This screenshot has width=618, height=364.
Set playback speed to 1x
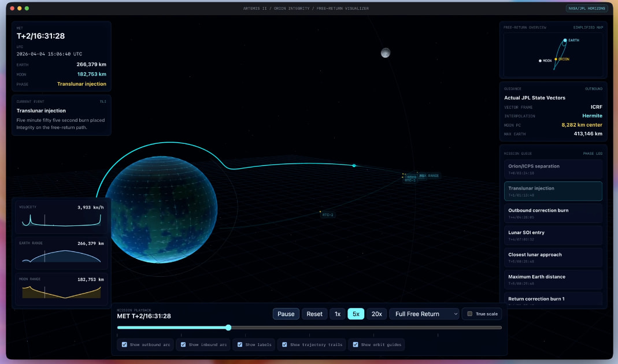coord(338,314)
